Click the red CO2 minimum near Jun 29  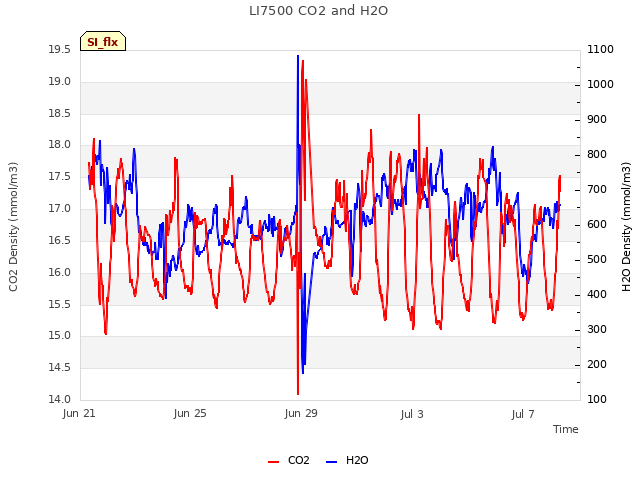(298, 393)
